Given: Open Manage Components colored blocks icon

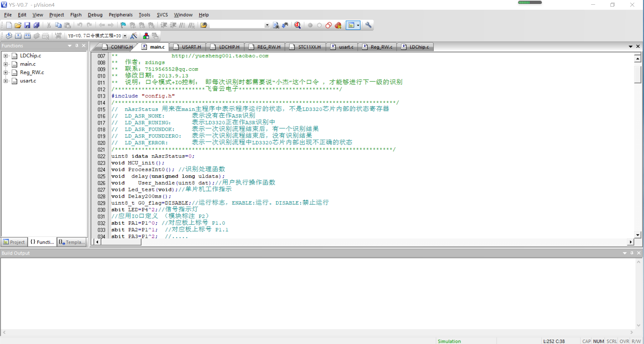Looking at the screenshot, I should 146,35.
